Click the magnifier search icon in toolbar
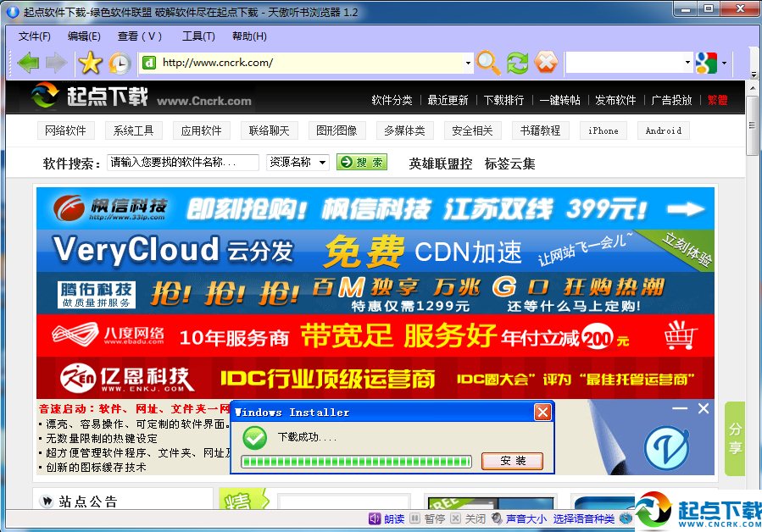This screenshot has width=762, height=532. tap(488, 63)
